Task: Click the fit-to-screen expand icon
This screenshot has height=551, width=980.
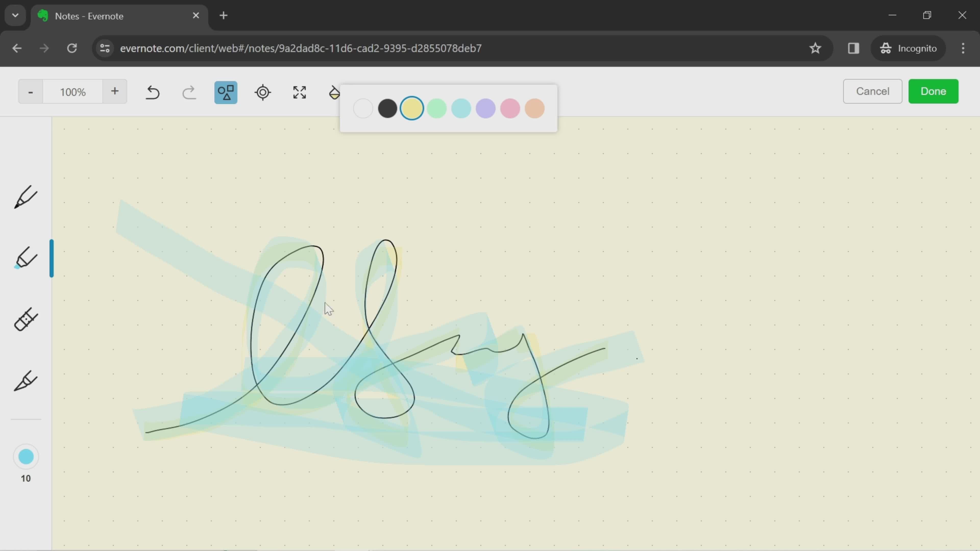Action: tap(300, 92)
